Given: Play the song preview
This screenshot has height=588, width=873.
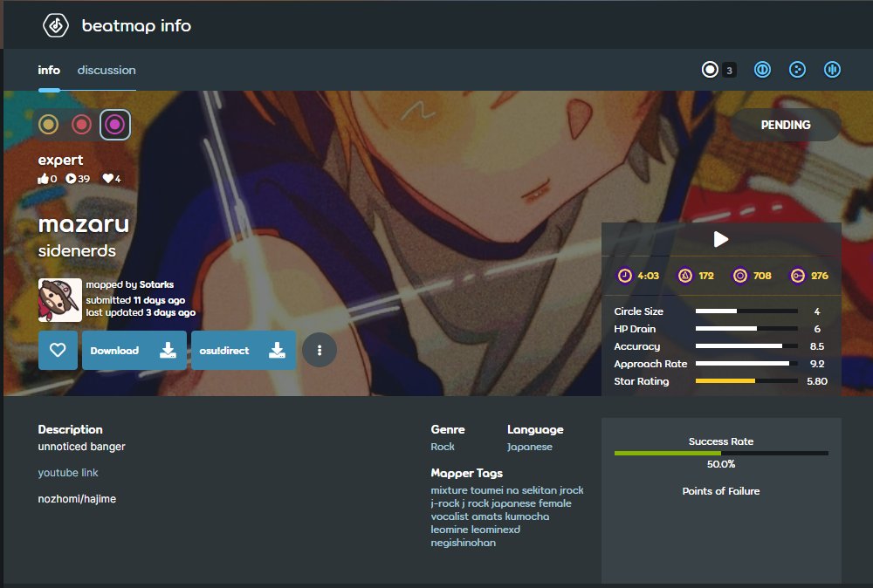Looking at the screenshot, I should (721, 239).
